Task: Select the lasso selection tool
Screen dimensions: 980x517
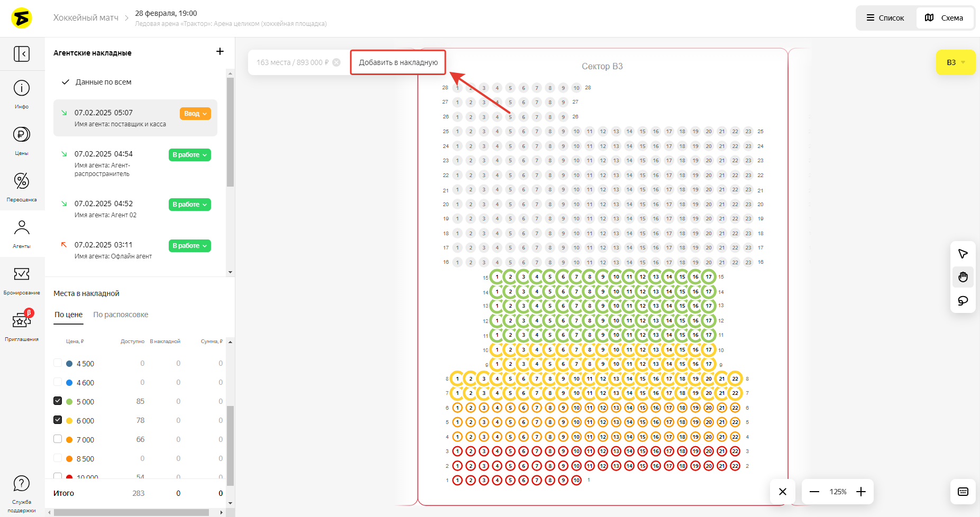Action: click(963, 301)
